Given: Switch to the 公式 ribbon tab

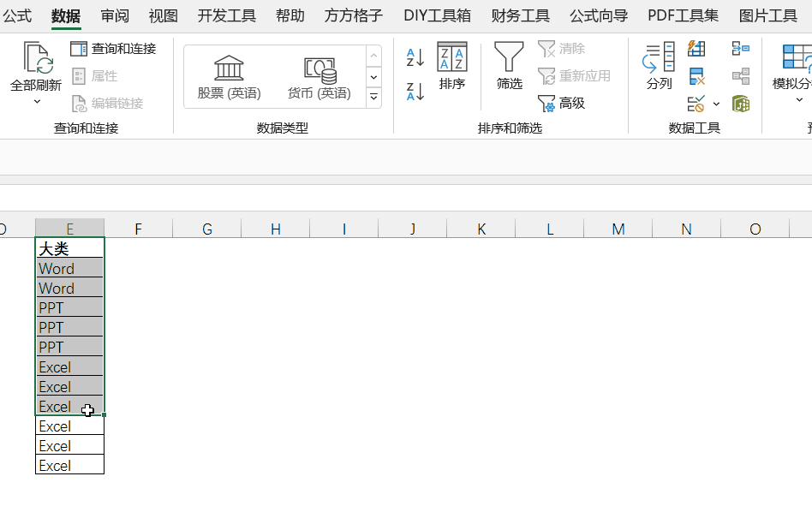Looking at the screenshot, I should click(x=17, y=16).
